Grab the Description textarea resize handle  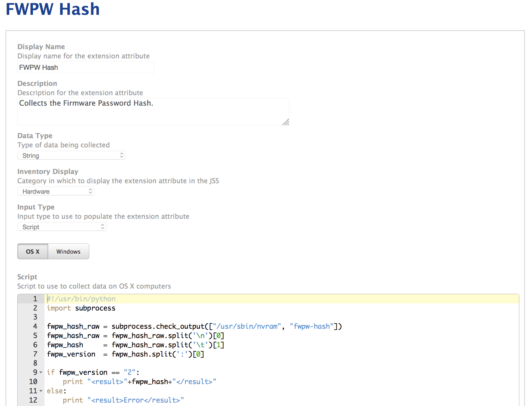click(286, 122)
